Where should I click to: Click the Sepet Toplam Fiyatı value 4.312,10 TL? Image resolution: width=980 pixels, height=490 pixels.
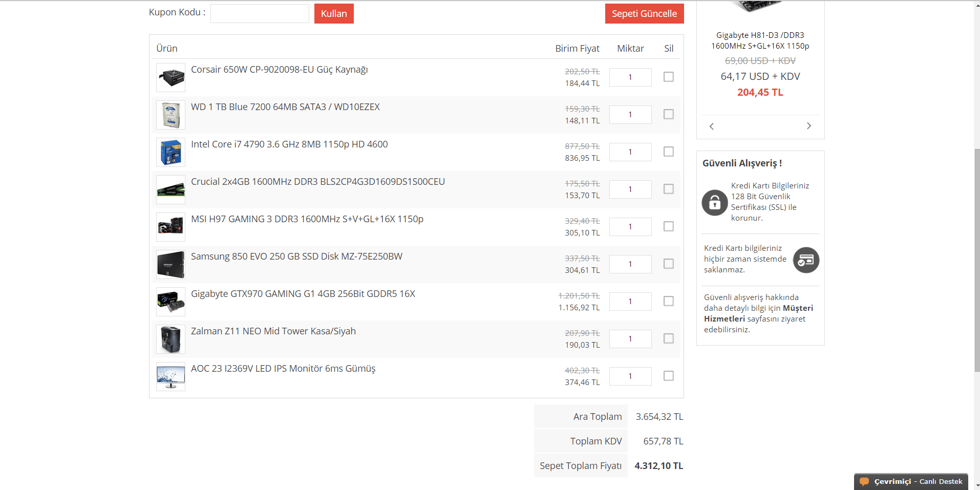click(x=659, y=466)
